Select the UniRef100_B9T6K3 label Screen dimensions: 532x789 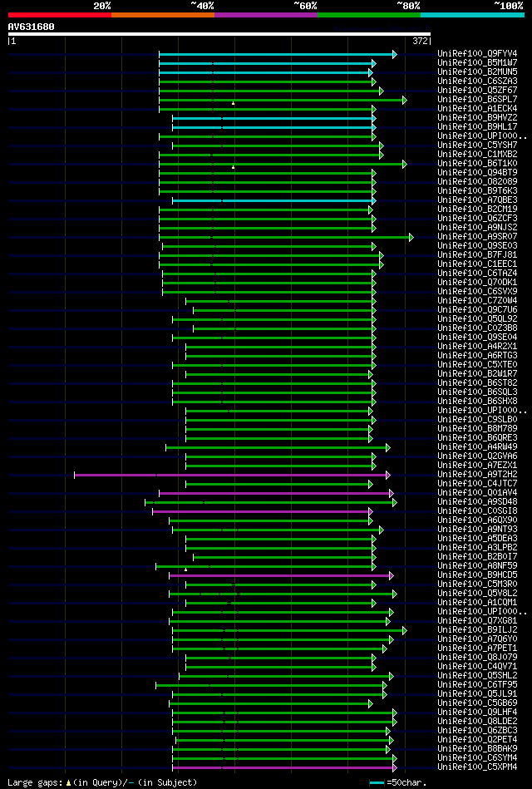point(477,190)
